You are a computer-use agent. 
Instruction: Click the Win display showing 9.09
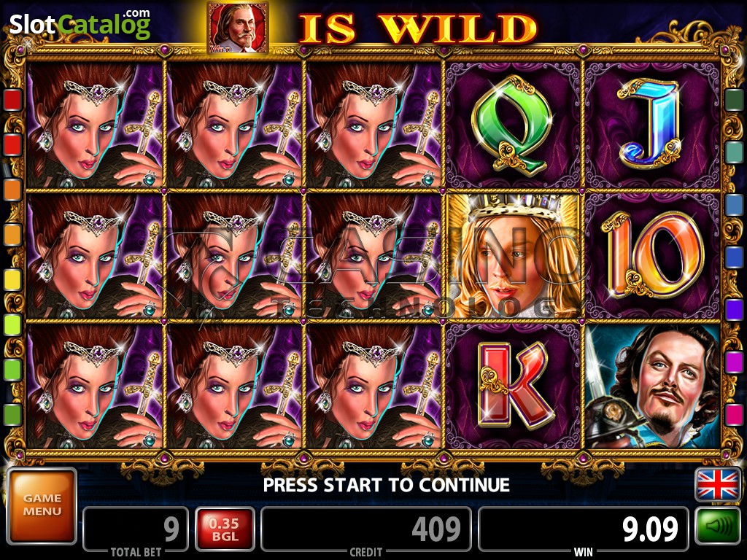point(584,529)
